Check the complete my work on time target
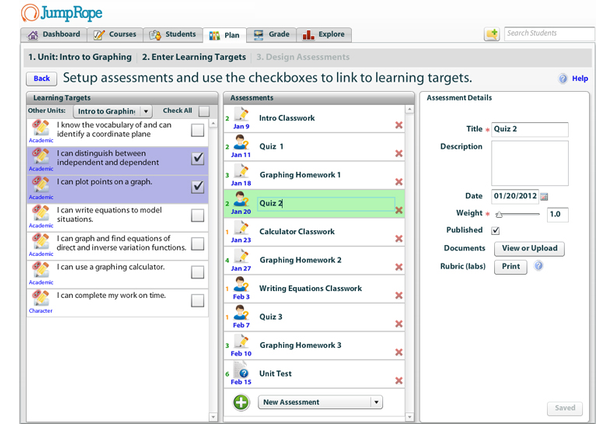615x424 pixels. [197, 301]
